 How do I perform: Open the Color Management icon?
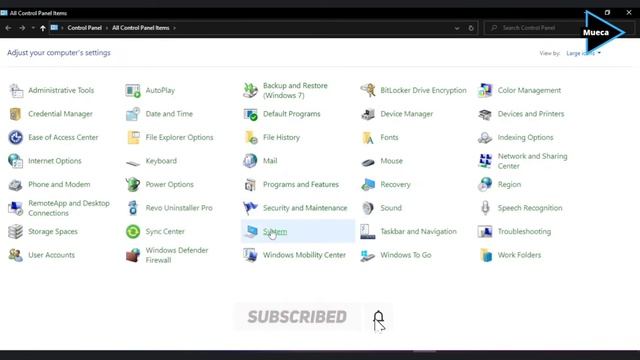485,90
